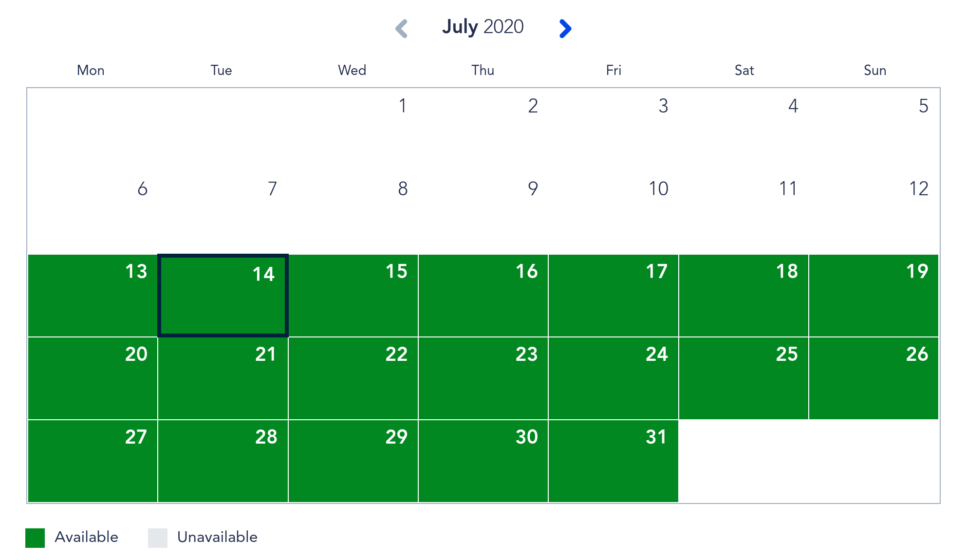Click the green Available legend swatch
Viewport: 966px width, 560px height.
pos(35,538)
